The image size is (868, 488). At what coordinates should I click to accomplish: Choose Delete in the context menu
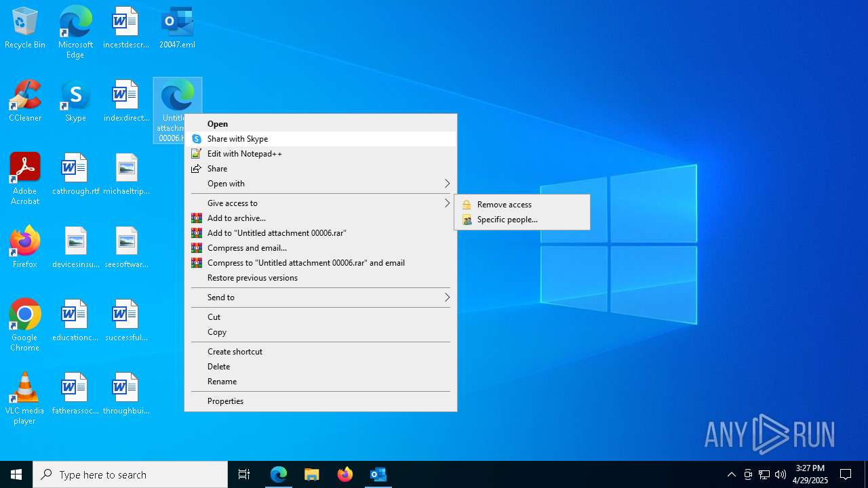[x=321, y=367]
